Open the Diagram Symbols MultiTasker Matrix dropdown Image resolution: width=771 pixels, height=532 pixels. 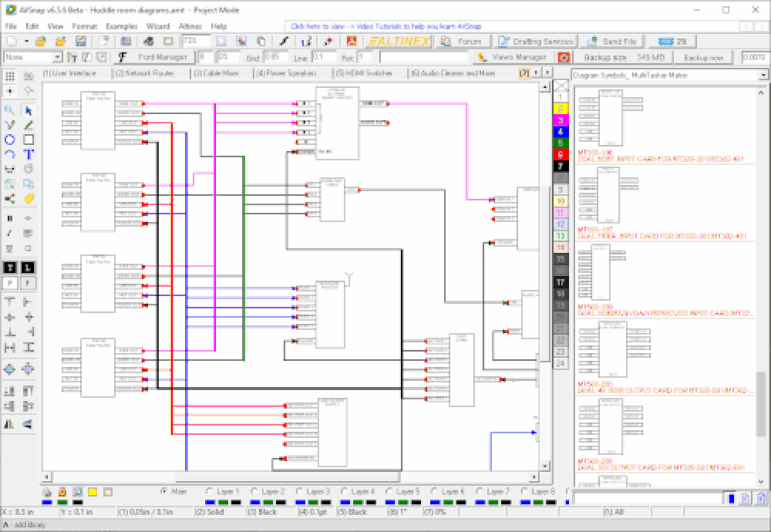(763, 76)
